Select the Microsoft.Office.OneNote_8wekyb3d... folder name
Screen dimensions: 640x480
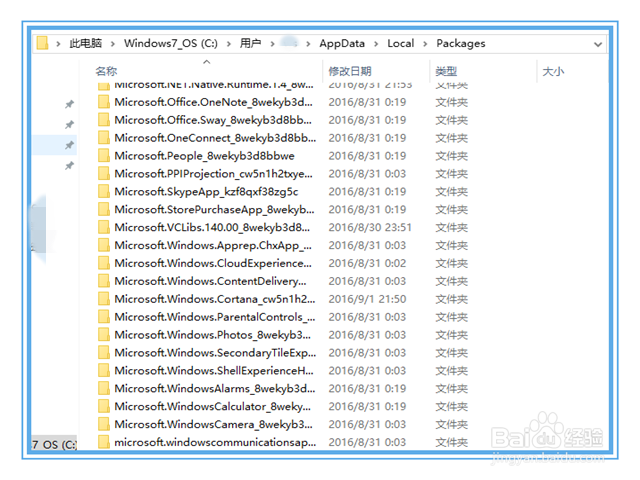(x=213, y=102)
